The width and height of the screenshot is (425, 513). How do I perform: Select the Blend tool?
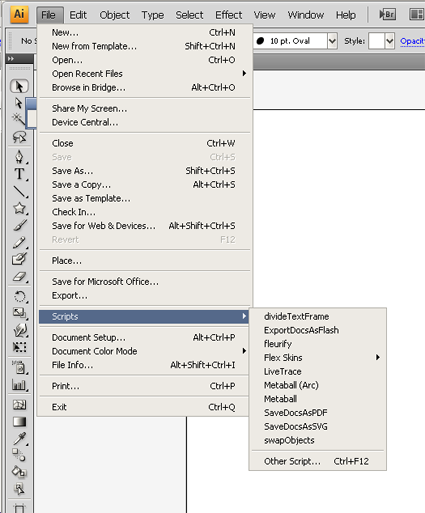coord(19,455)
